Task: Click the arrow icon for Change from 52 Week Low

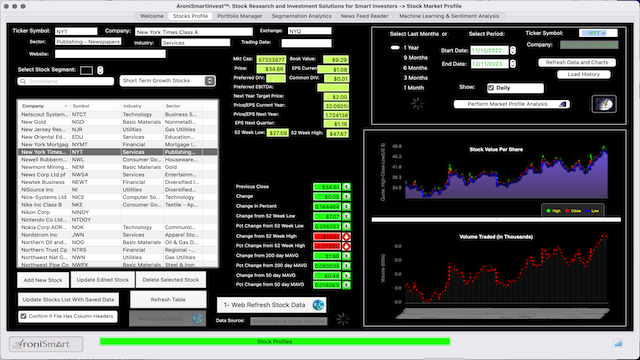Action: click(346, 216)
